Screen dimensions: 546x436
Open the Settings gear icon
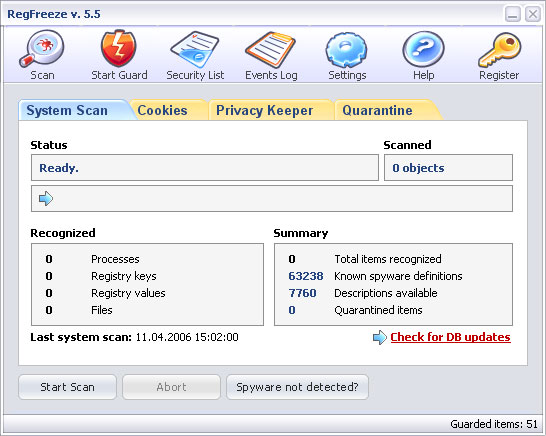(346, 49)
